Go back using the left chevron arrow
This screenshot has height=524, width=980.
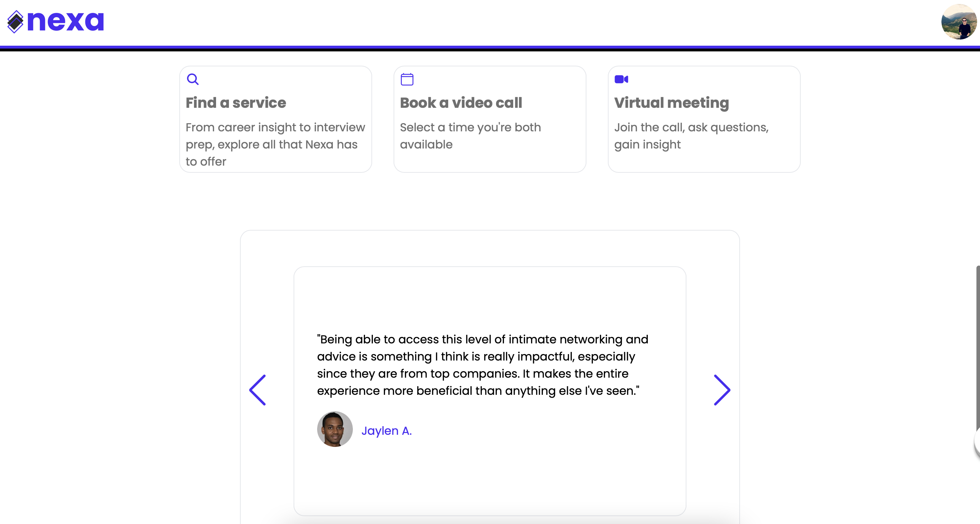pos(258,390)
